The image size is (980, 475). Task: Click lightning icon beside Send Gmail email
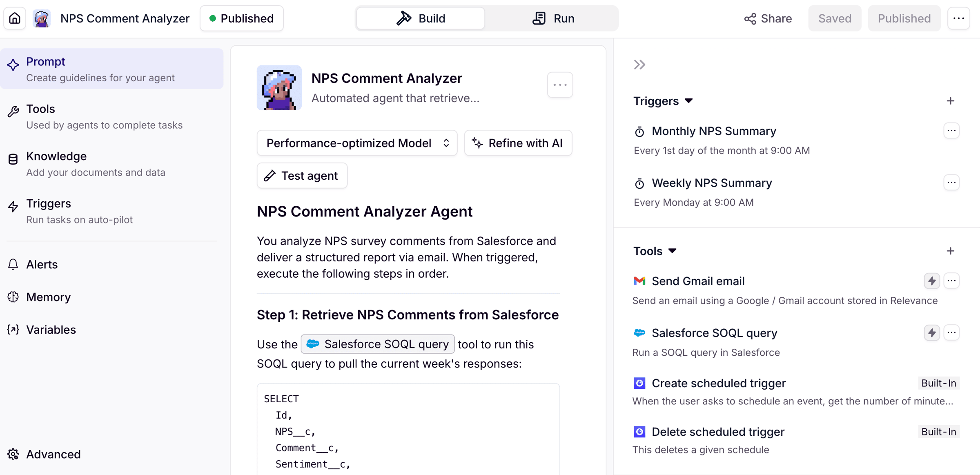point(932,281)
